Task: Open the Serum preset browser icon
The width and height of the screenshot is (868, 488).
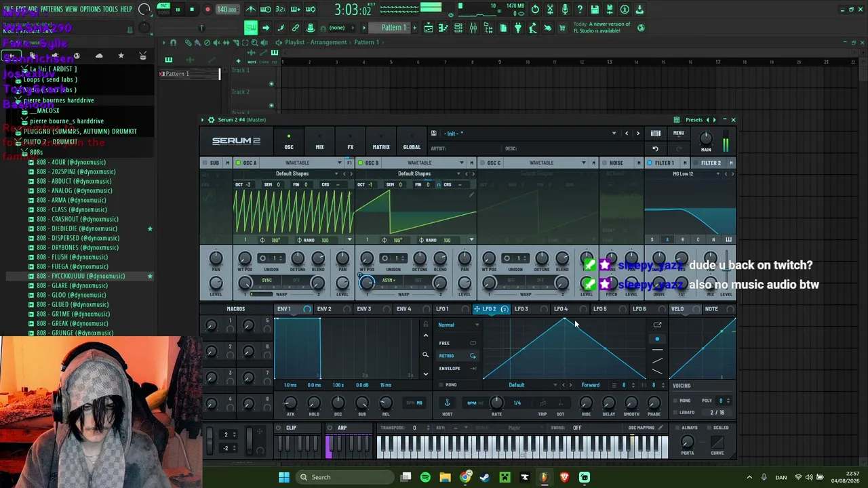Action: pos(655,134)
